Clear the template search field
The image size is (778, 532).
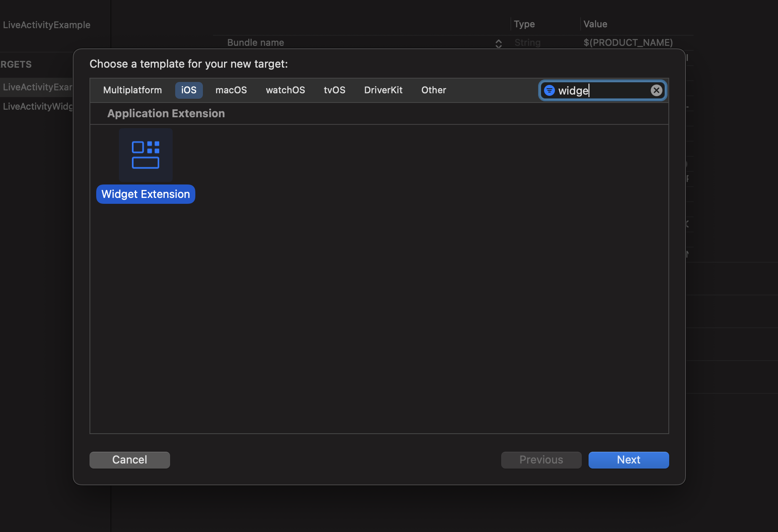(656, 90)
